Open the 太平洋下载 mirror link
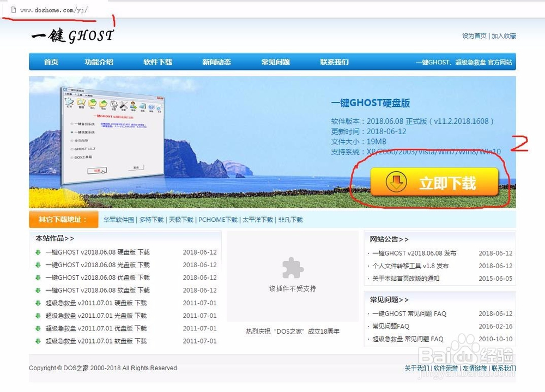 [258, 220]
